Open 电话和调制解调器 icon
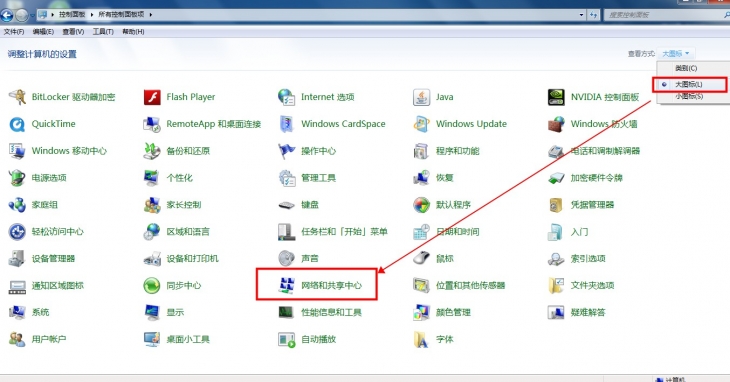This screenshot has height=382, width=730. click(556, 151)
